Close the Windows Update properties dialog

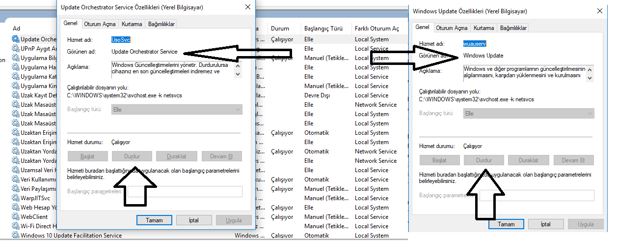599,11
